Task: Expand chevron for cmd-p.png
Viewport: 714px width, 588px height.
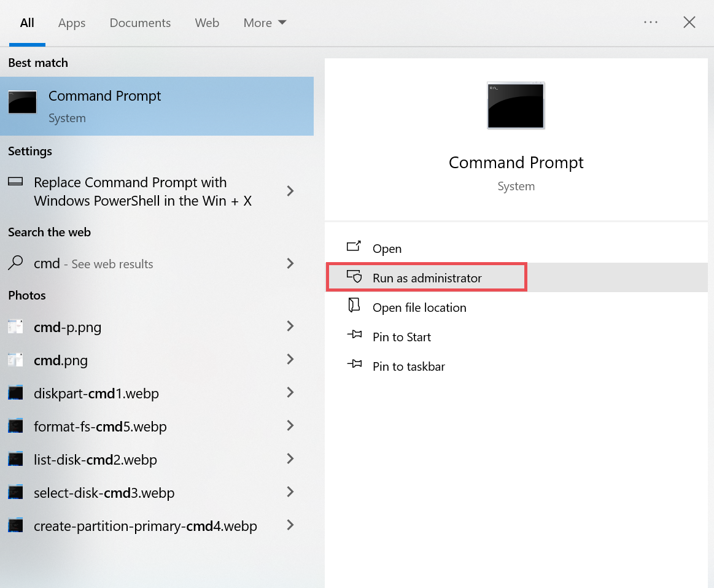Action: pos(290,326)
